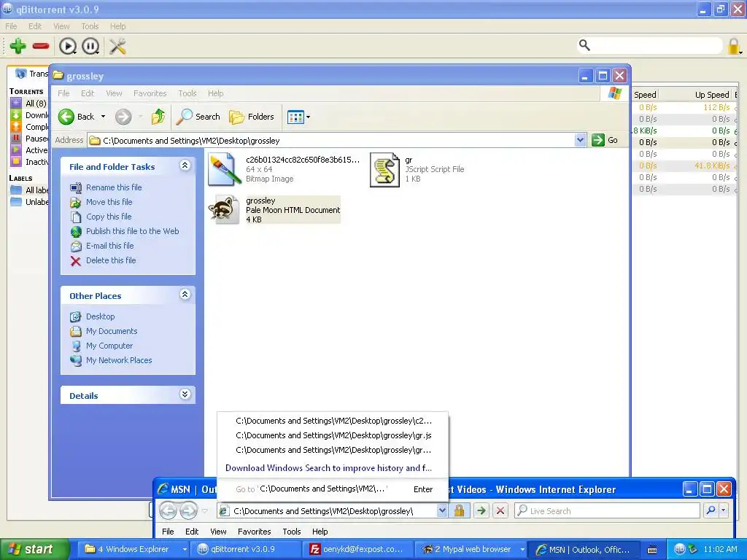Open the Explorer Views dropdown button
Image resolution: width=747 pixels, height=560 pixels.
pos(298,117)
